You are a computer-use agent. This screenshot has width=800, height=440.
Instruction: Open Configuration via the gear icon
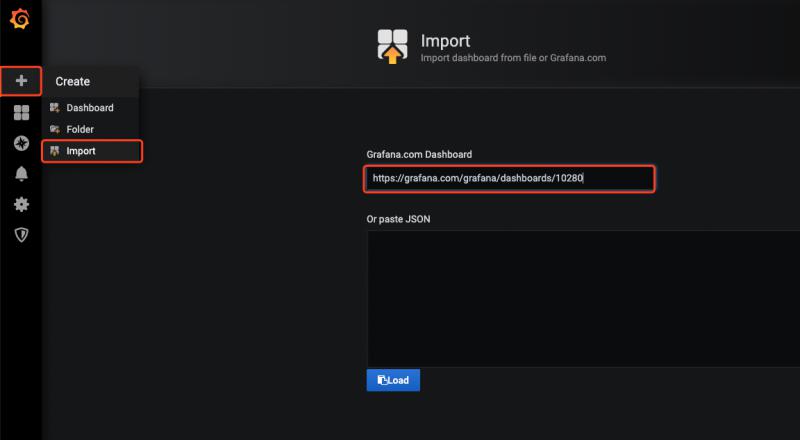(x=21, y=204)
